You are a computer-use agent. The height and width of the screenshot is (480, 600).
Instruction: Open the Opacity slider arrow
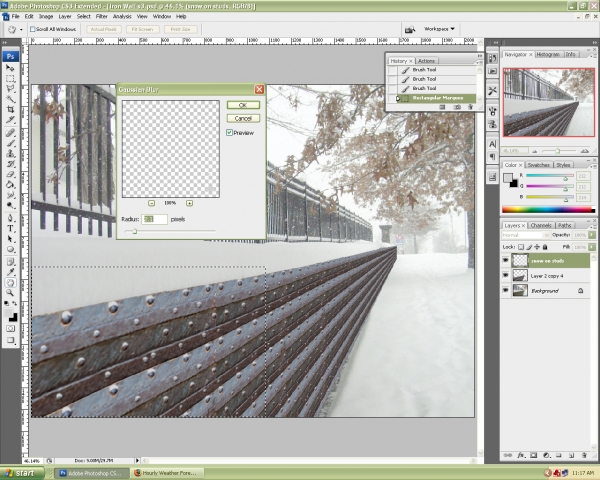point(592,235)
